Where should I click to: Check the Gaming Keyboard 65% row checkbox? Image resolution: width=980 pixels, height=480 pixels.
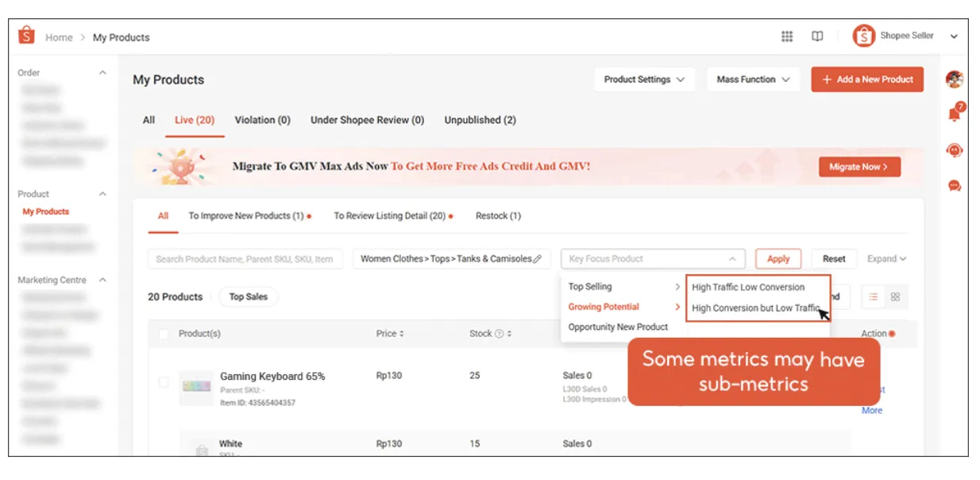click(164, 382)
